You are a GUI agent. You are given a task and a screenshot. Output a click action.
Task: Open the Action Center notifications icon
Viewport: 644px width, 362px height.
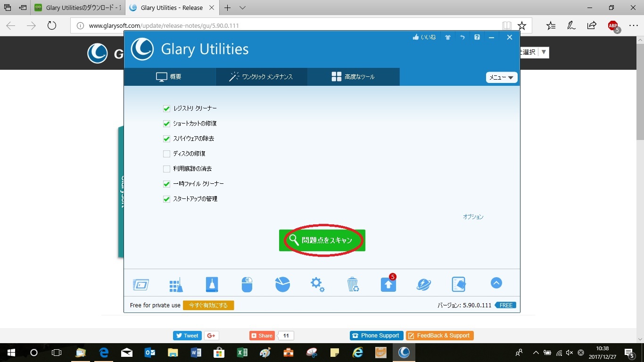pyautogui.click(x=629, y=353)
